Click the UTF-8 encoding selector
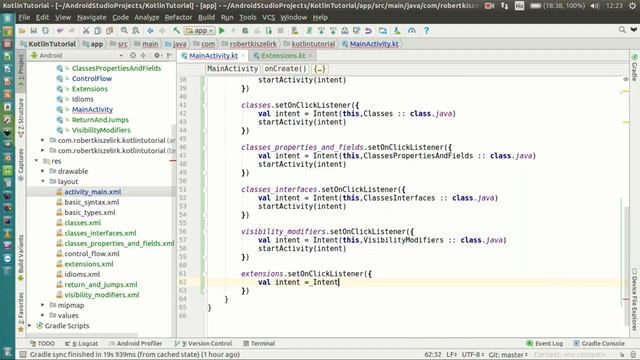Screen dimensions: 640x360 (x=473, y=354)
